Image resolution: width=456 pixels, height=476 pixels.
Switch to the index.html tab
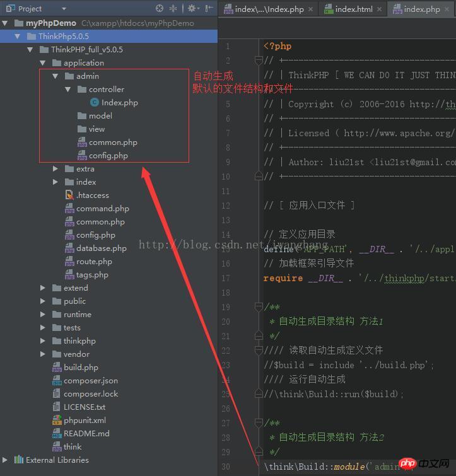[348, 9]
